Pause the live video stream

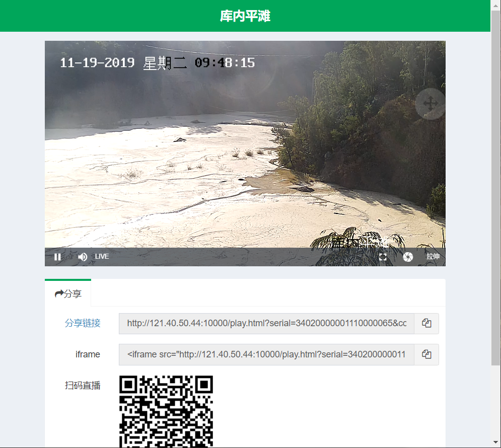click(x=57, y=257)
